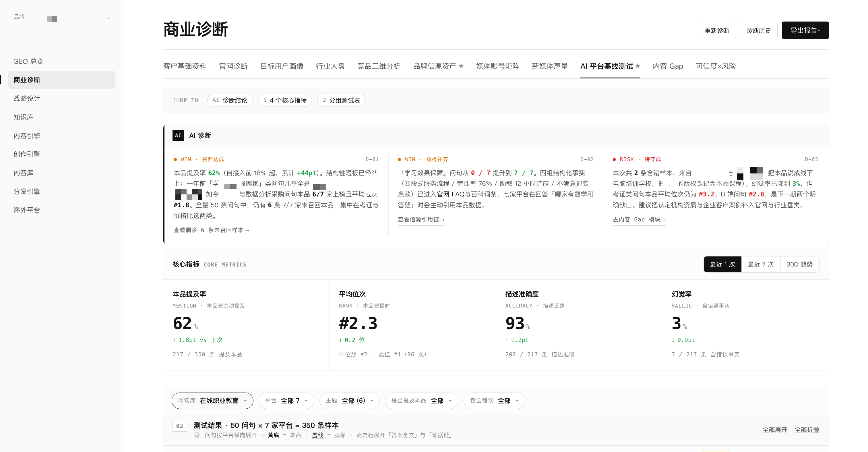The height and width of the screenshot is (452, 868).
Task: Open the 导出报告 dropdown button
Action: [805, 30]
